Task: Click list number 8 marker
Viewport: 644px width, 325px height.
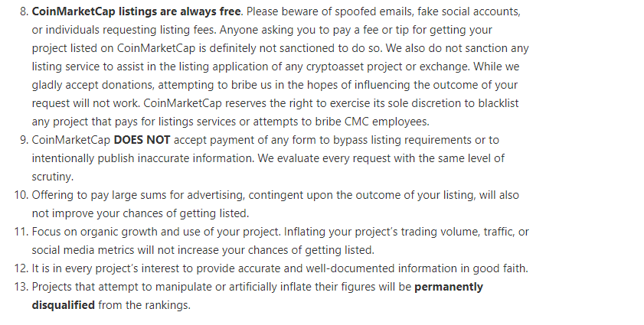Action: 25,11
